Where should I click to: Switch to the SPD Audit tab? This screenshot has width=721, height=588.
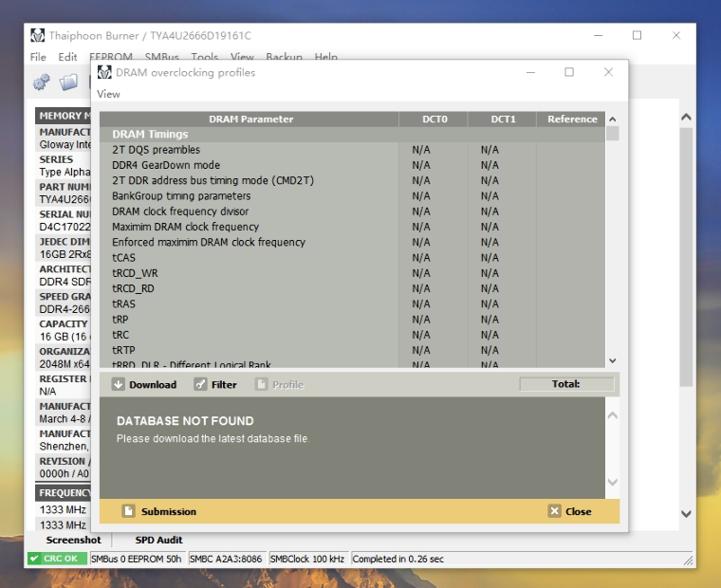(x=158, y=540)
